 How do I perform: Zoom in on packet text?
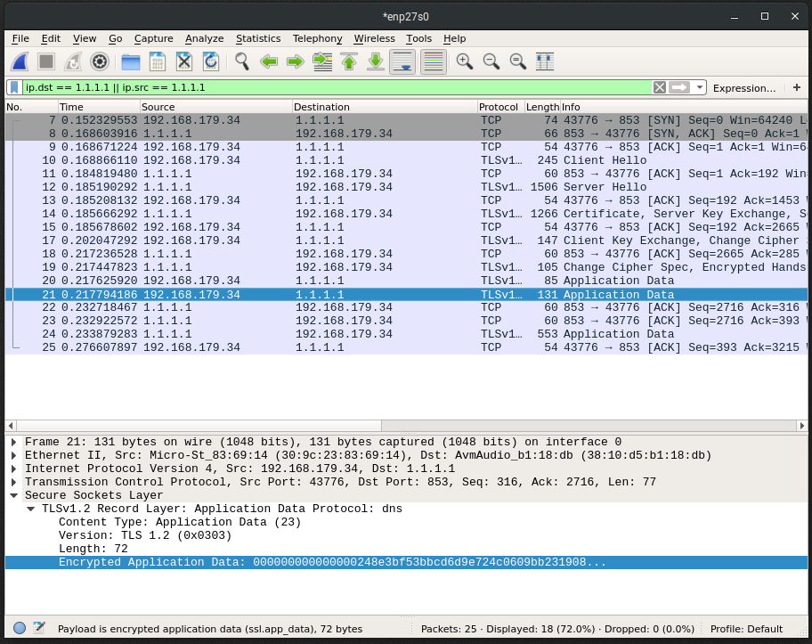click(465, 61)
